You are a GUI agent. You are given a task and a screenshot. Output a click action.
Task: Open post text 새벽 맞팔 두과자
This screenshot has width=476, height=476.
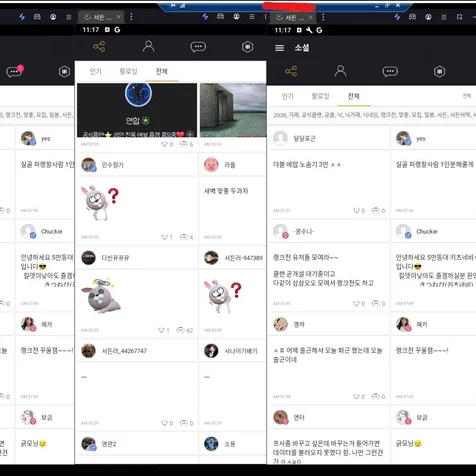pyautogui.click(x=226, y=191)
